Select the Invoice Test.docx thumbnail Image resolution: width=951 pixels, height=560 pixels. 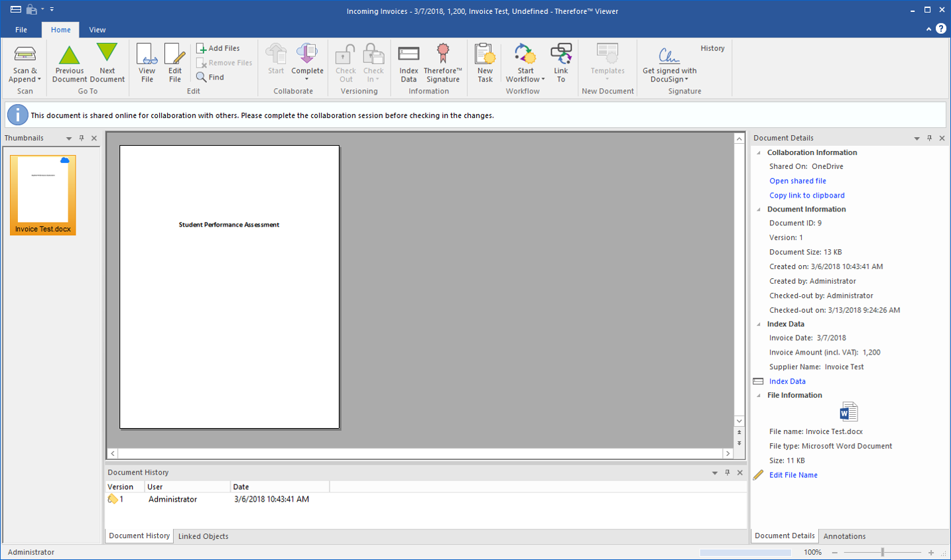click(x=43, y=195)
